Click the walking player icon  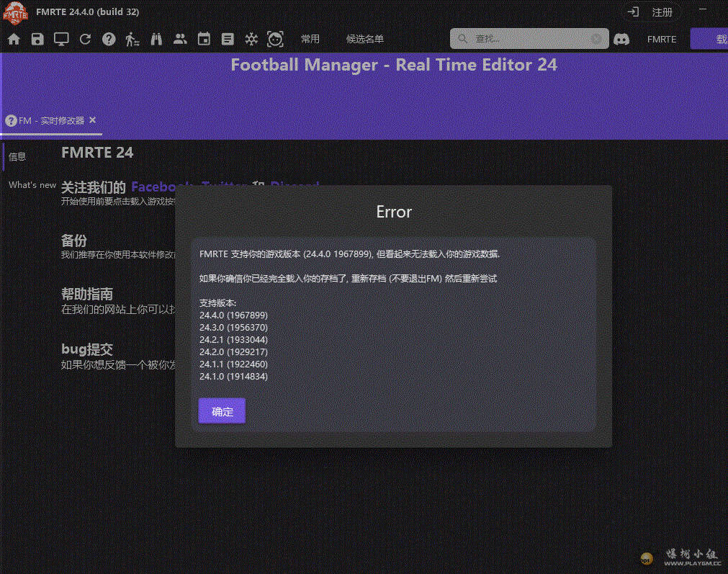[x=132, y=39]
